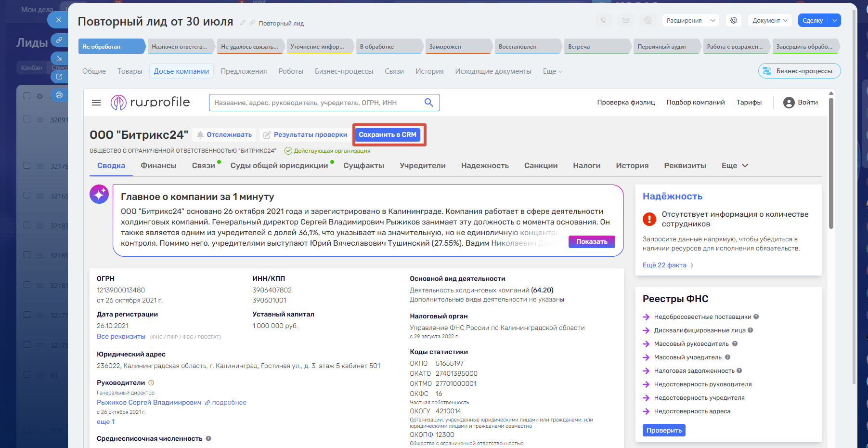Open the Товары tab
Screen dimensions: 868x448
[130, 71]
